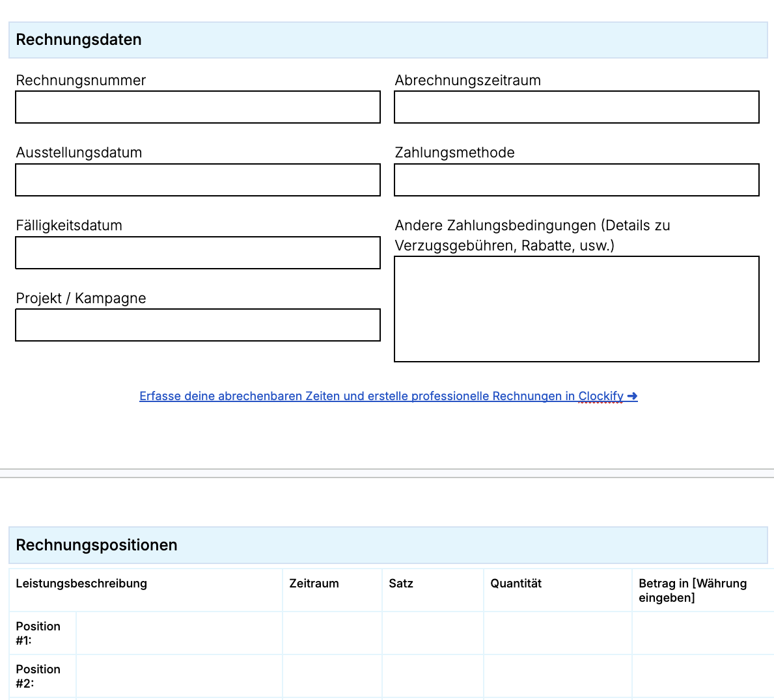Click the Andere Zahlungsbedingungen label text
774x700 pixels.
click(532, 236)
